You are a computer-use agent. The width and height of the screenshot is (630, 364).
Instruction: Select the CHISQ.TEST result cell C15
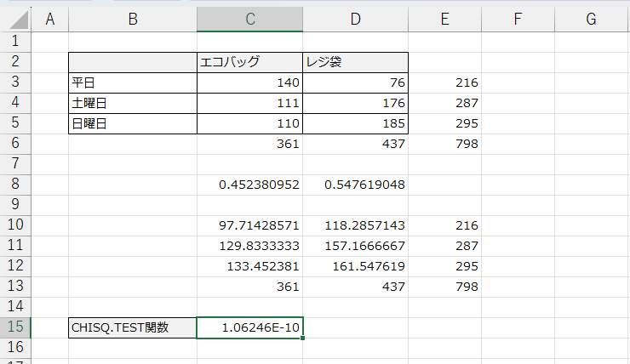point(249,327)
